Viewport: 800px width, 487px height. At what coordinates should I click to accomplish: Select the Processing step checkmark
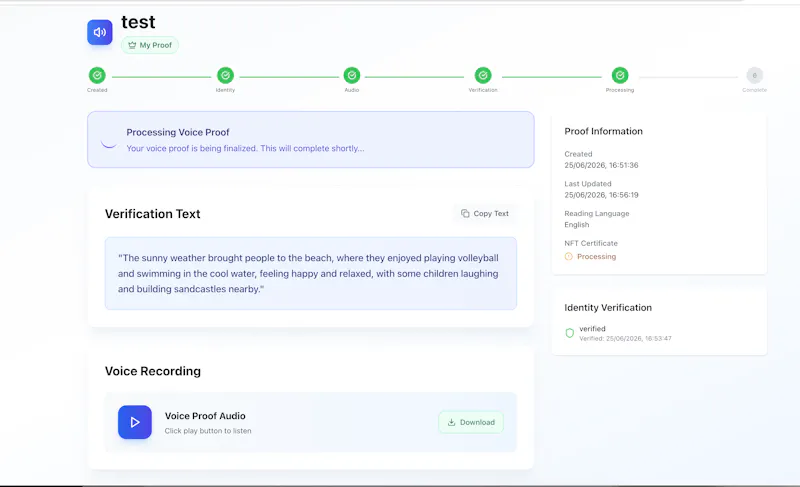pos(620,75)
